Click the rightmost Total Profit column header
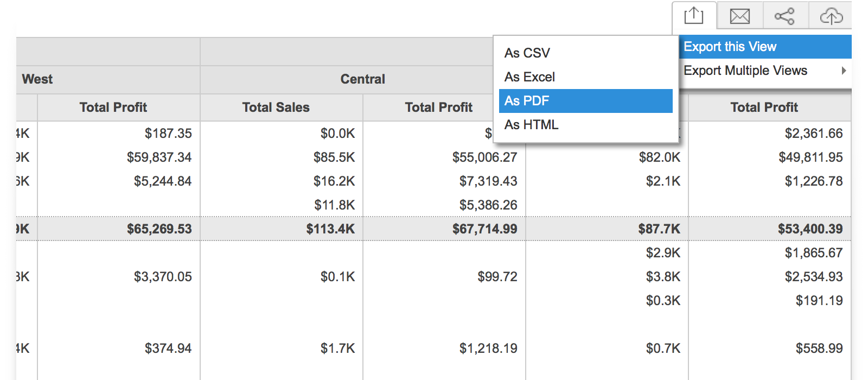Image resolution: width=868 pixels, height=380 pixels. click(764, 107)
